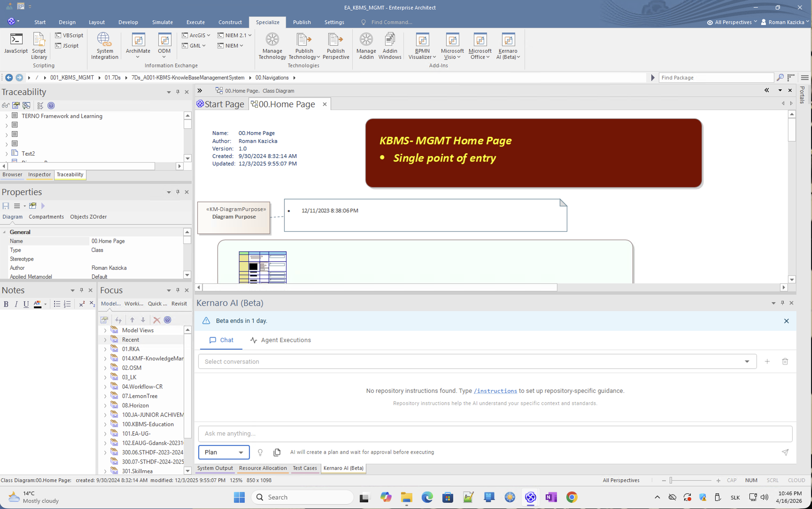Pin the Properties panel

point(178,192)
